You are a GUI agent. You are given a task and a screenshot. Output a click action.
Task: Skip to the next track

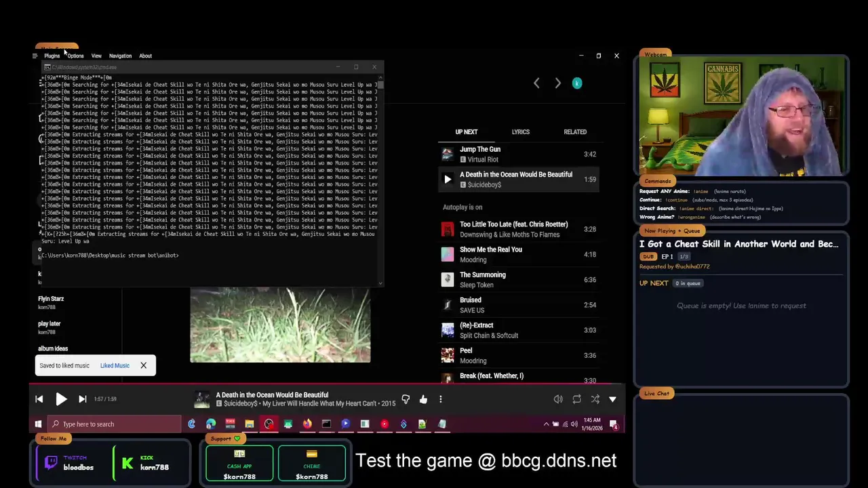[x=82, y=399]
